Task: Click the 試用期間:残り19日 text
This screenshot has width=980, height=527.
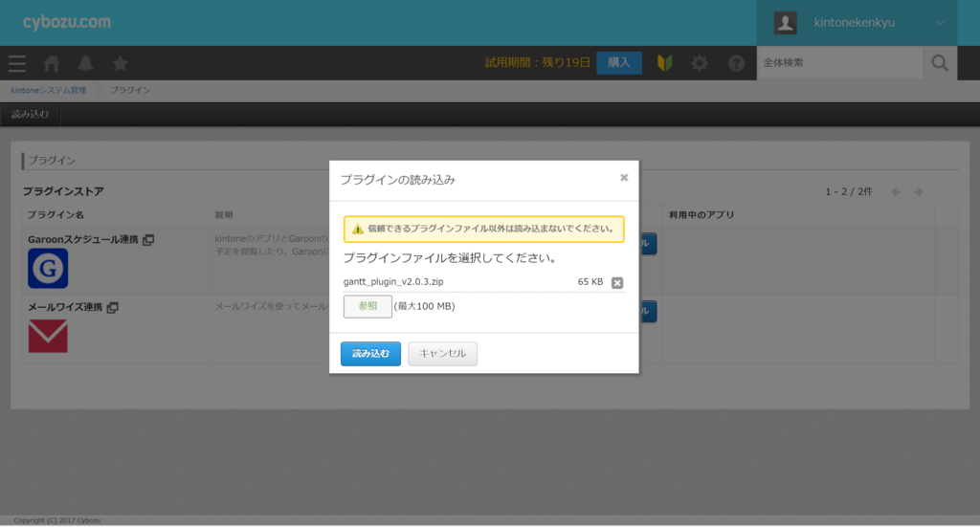Action: pos(538,62)
